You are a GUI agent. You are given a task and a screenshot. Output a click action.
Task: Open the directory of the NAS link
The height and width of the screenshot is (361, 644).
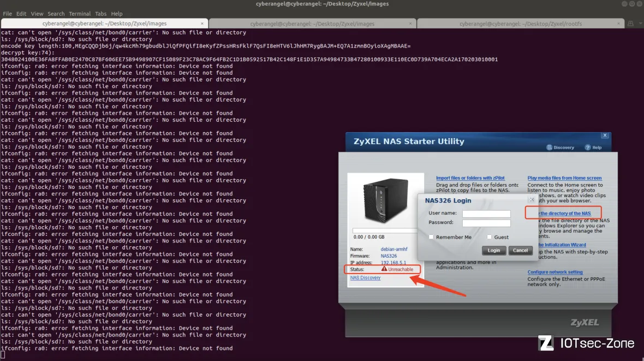564,214
